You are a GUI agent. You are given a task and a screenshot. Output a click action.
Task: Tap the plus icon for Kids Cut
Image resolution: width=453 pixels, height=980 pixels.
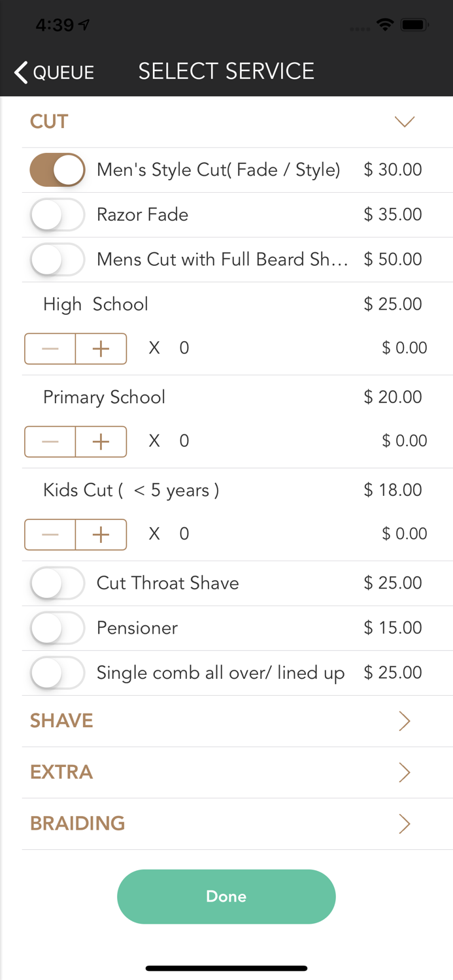[x=99, y=534]
